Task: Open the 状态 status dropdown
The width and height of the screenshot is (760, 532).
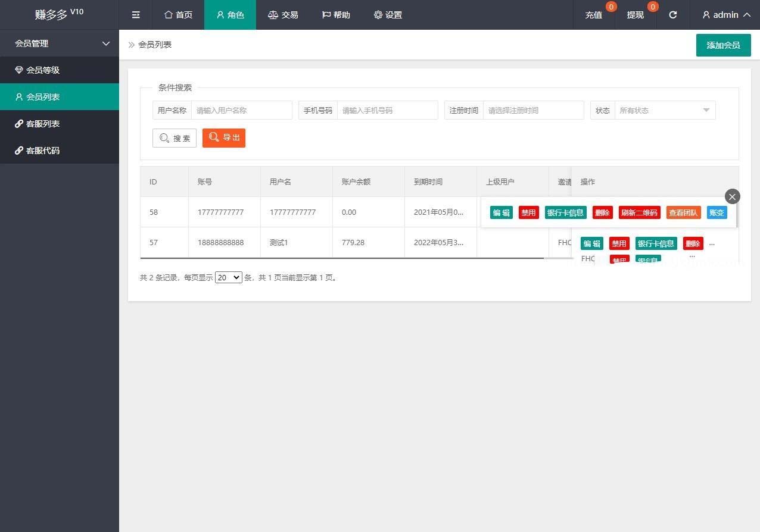Action: coord(664,110)
